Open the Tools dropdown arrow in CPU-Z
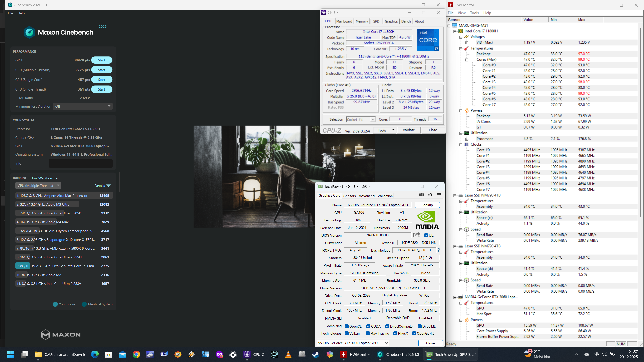 click(393, 130)
